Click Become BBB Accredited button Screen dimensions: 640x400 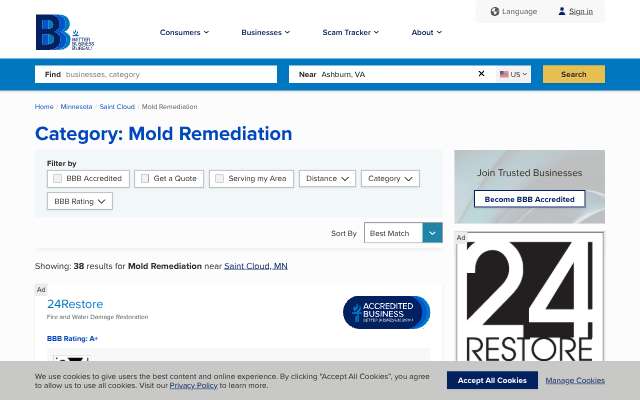(x=529, y=199)
